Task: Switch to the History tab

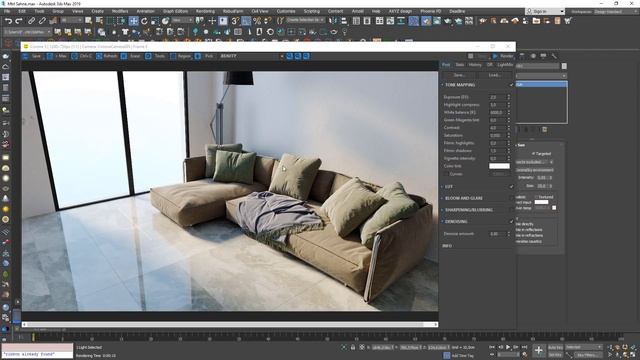Action: point(475,65)
